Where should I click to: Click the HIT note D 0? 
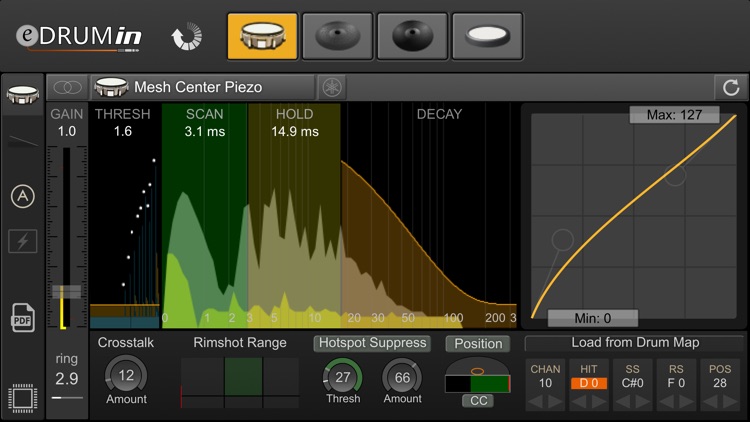pos(589,383)
